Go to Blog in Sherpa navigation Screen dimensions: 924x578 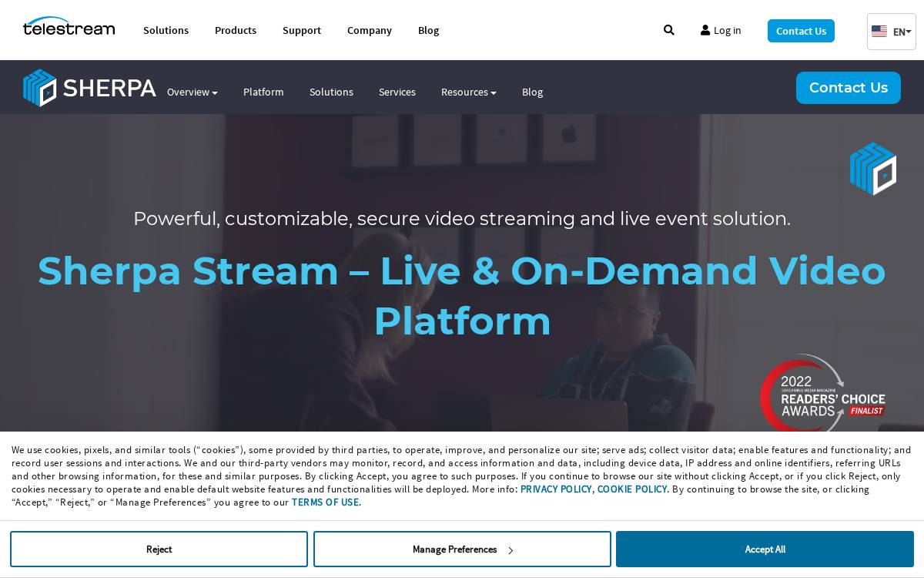click(532, 92)
